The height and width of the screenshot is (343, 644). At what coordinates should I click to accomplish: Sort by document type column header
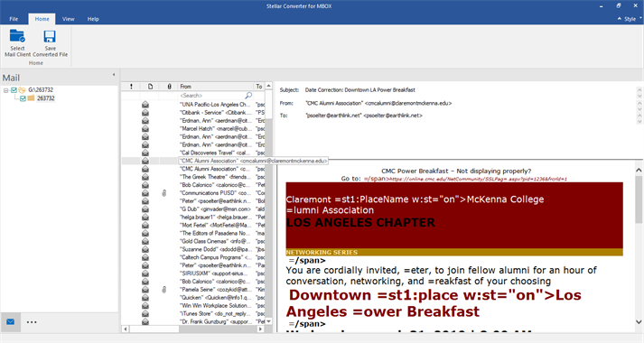coord(150,87)
